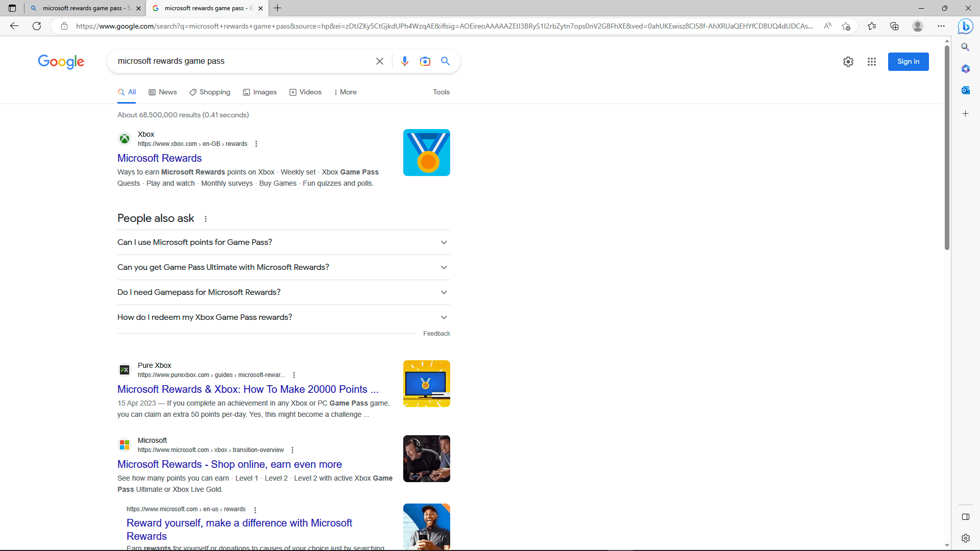
Task: Click the Google Search magnifying glass icon
Action: (446, 61)
